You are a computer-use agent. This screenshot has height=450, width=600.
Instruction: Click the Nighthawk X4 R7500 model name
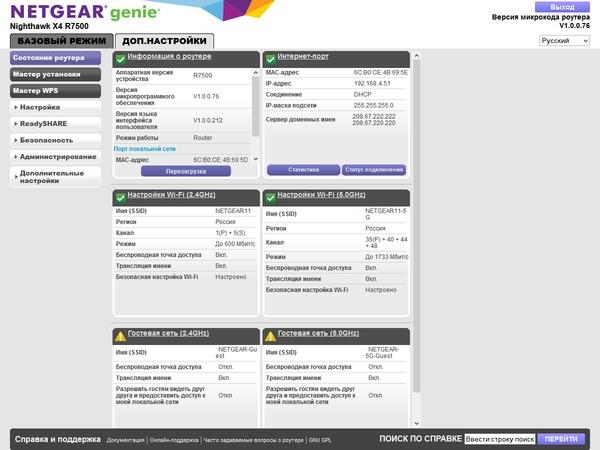(49, 26)
